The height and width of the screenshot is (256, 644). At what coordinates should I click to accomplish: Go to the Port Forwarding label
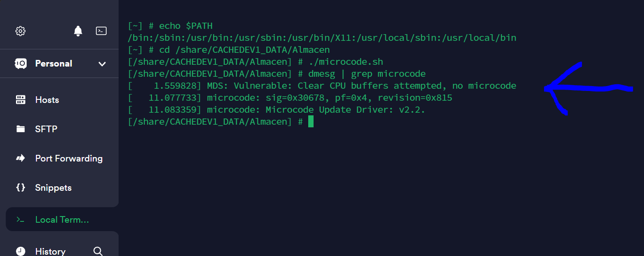click(x=69, y=158)
